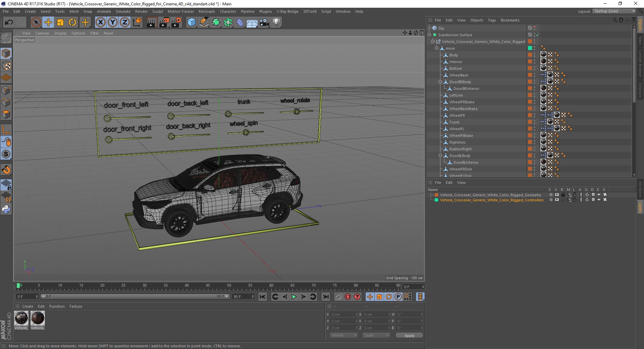Select the first Vehicle material thumbnail
The image size is (644, 349).
coord(21,320)
